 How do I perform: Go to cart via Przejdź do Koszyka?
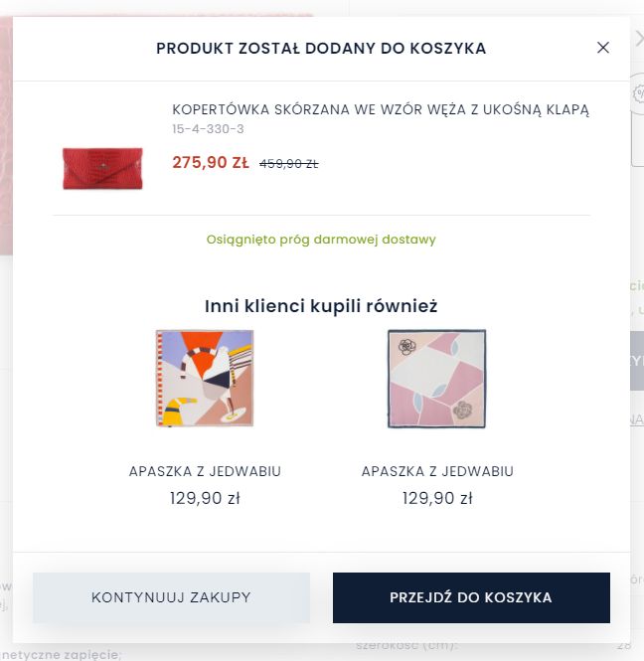click(471, 597)
